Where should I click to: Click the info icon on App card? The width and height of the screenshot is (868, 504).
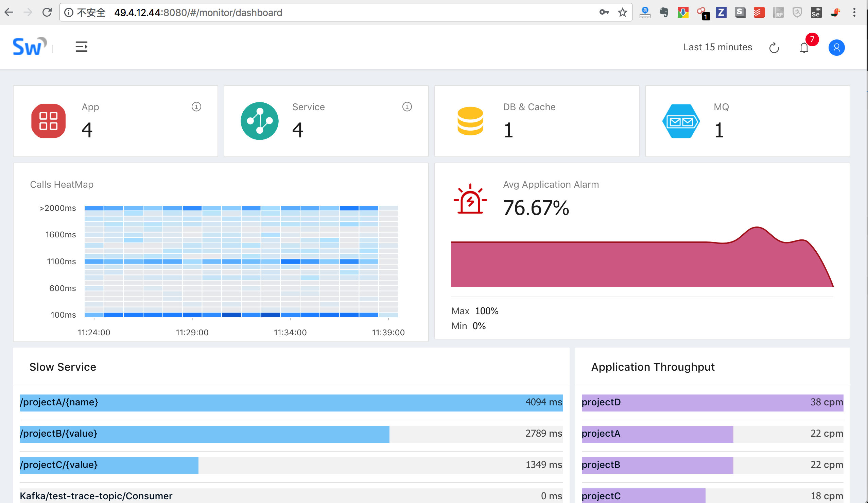click(196, 107)
